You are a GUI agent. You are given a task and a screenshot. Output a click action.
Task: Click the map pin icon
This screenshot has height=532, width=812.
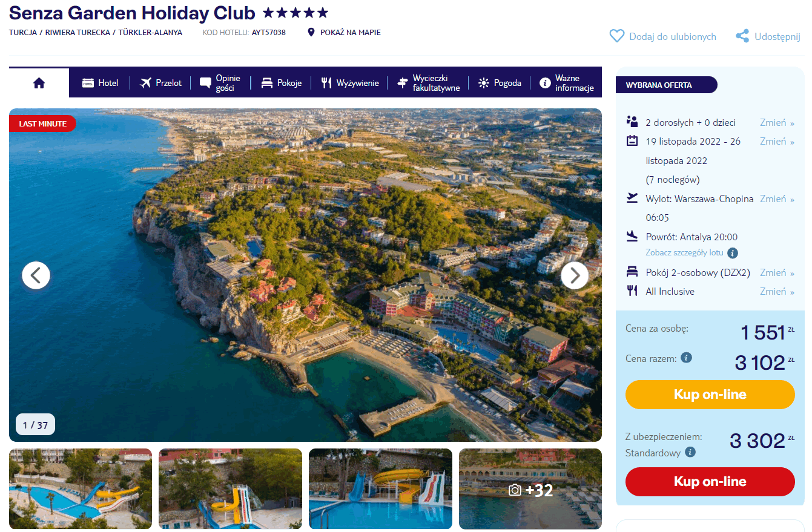[x=311, y=33]
